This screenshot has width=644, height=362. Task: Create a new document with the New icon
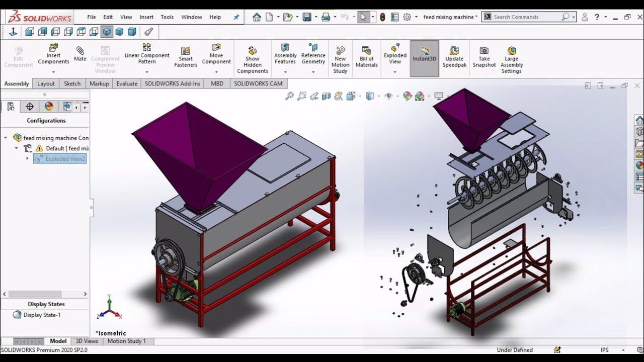coord(269,17)
